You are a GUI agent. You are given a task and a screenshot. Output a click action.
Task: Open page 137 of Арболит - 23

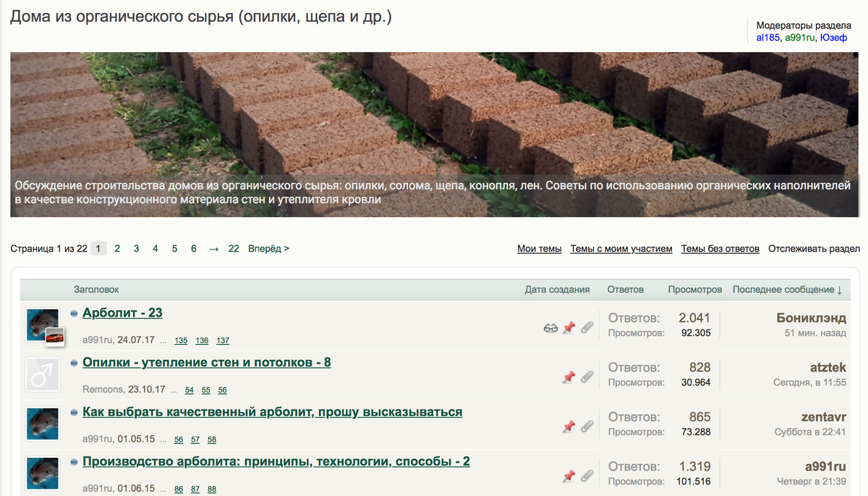(222, 340)
